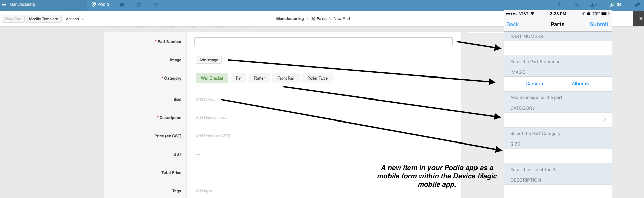
Task: Choose the Roller Tube category
Action: [x=317, y=78]
